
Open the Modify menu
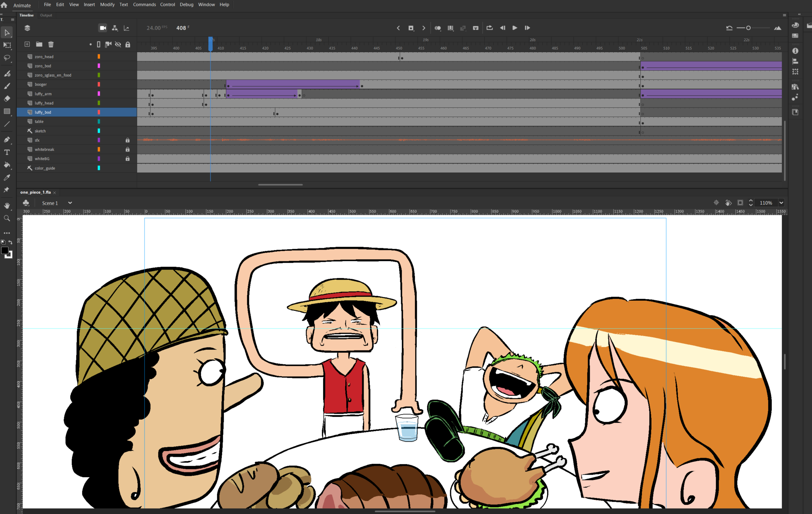tap(107, 4)
